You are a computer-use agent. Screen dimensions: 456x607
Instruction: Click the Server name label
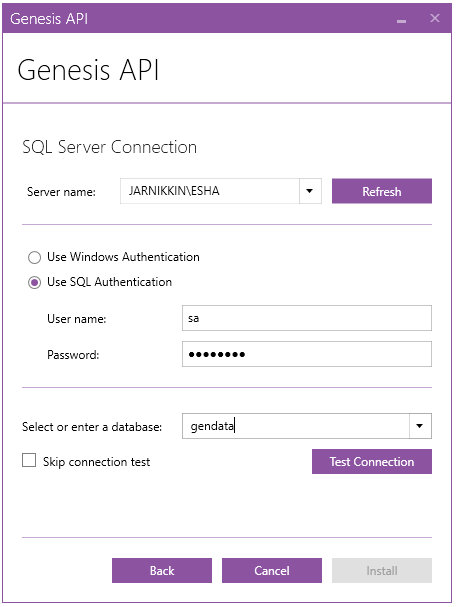(x=61, y=192)
